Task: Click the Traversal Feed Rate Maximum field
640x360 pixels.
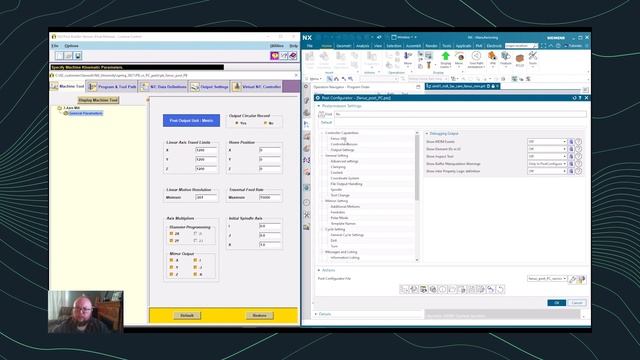Action: click(270, 197)
